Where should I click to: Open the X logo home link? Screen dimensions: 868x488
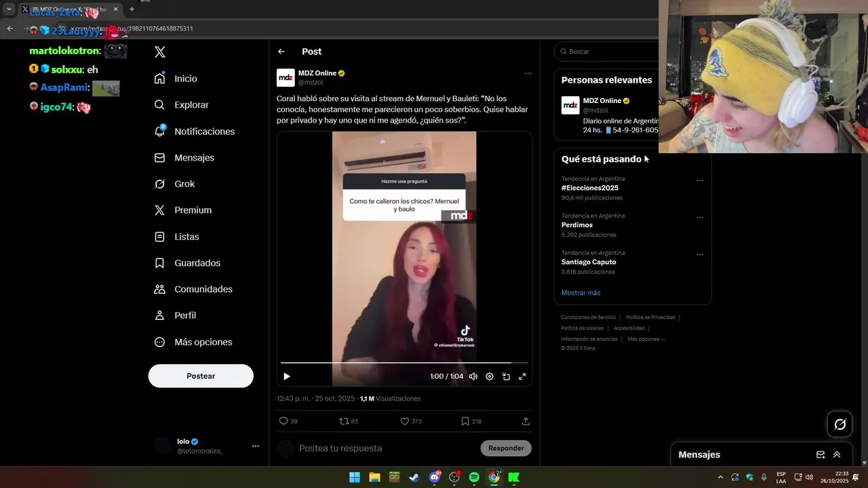point(160,52)
